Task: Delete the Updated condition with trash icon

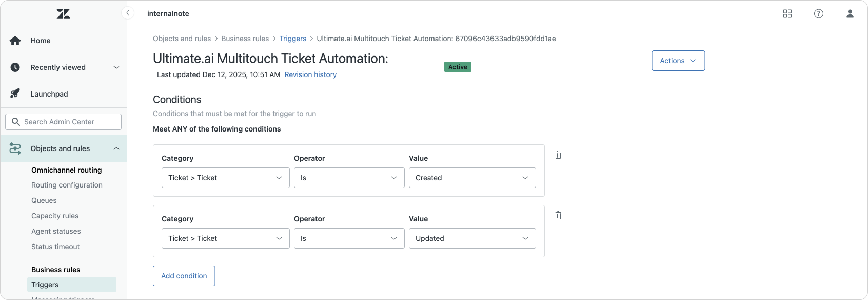Action: [x=558, y=215]
